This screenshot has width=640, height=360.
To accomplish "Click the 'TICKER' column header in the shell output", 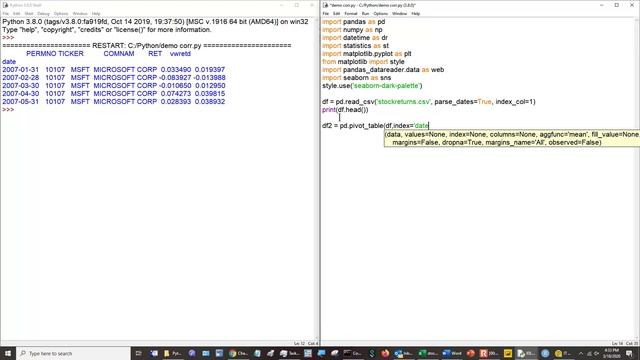I will click(71, 54).
